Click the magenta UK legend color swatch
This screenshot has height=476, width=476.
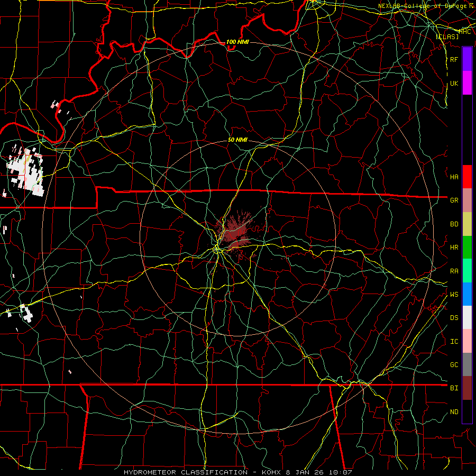tap(467, 83)
